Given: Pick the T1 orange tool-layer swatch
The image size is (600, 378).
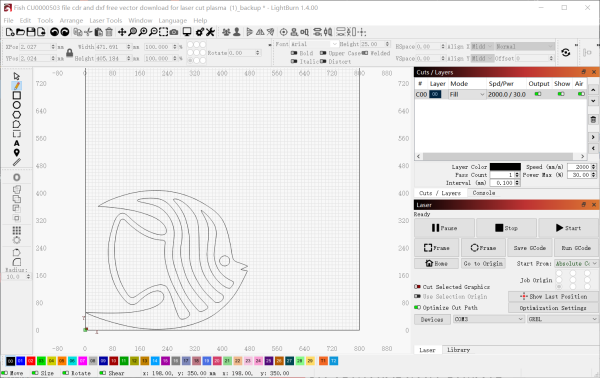Looking at the screenshot, I should click(323, 361).
